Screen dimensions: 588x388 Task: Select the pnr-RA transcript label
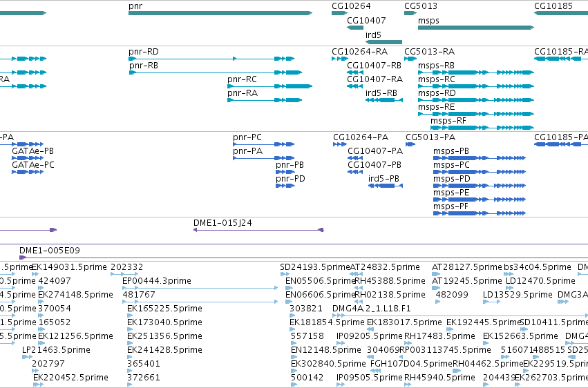click(x=243, y=93)
